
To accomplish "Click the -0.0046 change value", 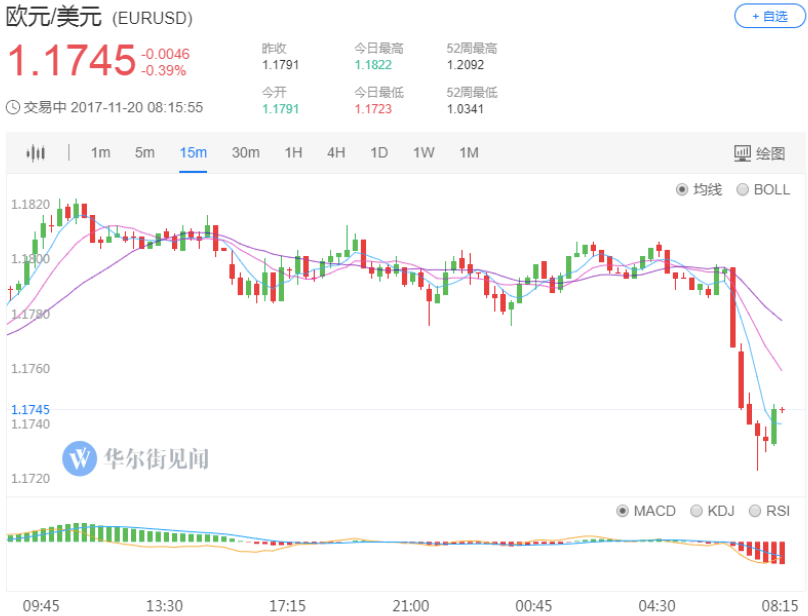I will pyautogui.click(x=165, y=54).
